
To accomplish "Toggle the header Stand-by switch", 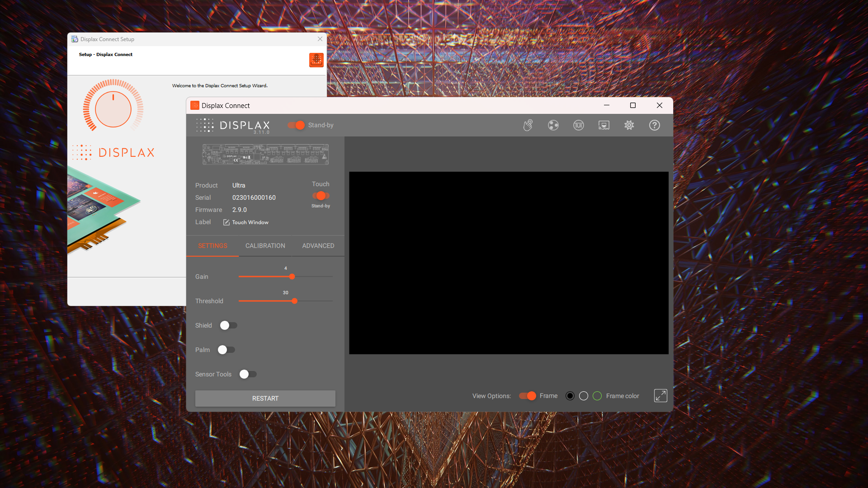I will [x=296, y=125].
